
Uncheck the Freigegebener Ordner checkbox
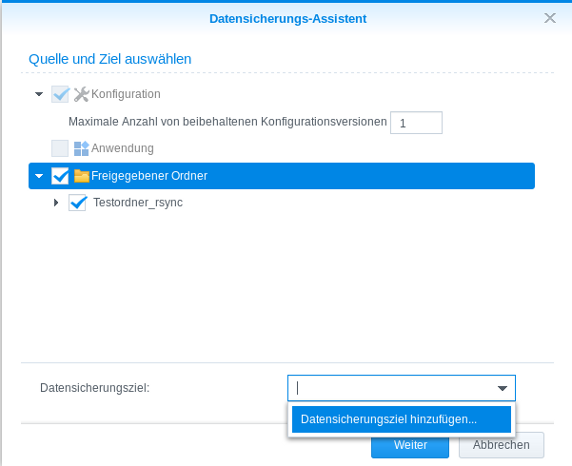point(60,176)
